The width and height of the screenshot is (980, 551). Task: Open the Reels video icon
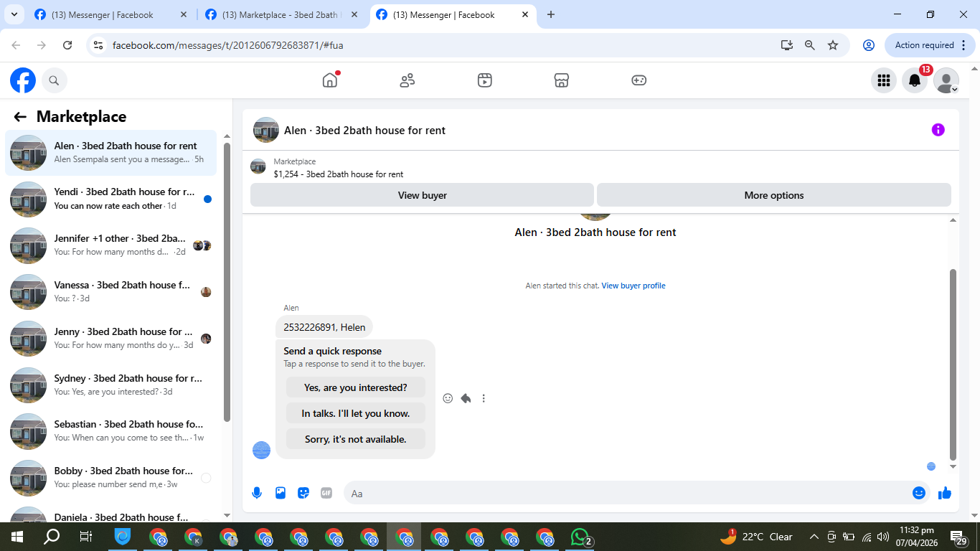[485, 80]
